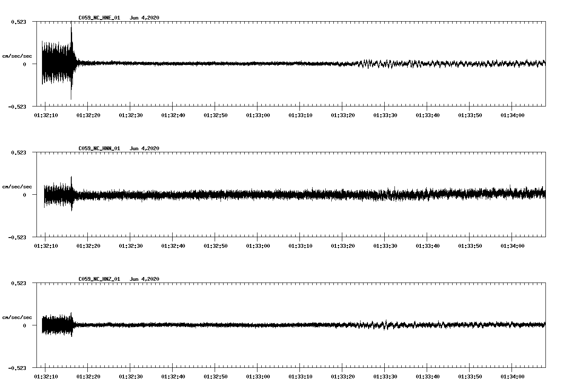This screenshot has height=392, width=576.
Task: Click the 0.523 upper limit of HNZ axis
Action: click(19, 283)
